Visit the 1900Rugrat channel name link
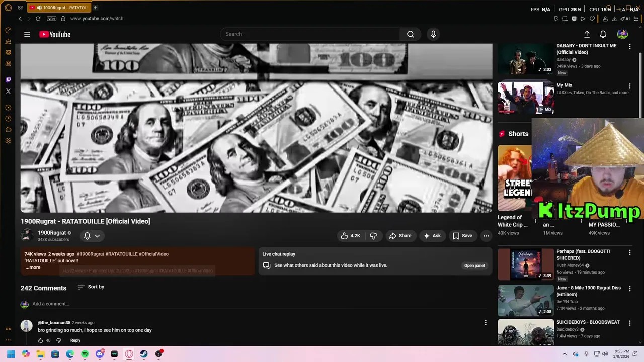The width and height of the screenshot is (644, 362). 52,233
